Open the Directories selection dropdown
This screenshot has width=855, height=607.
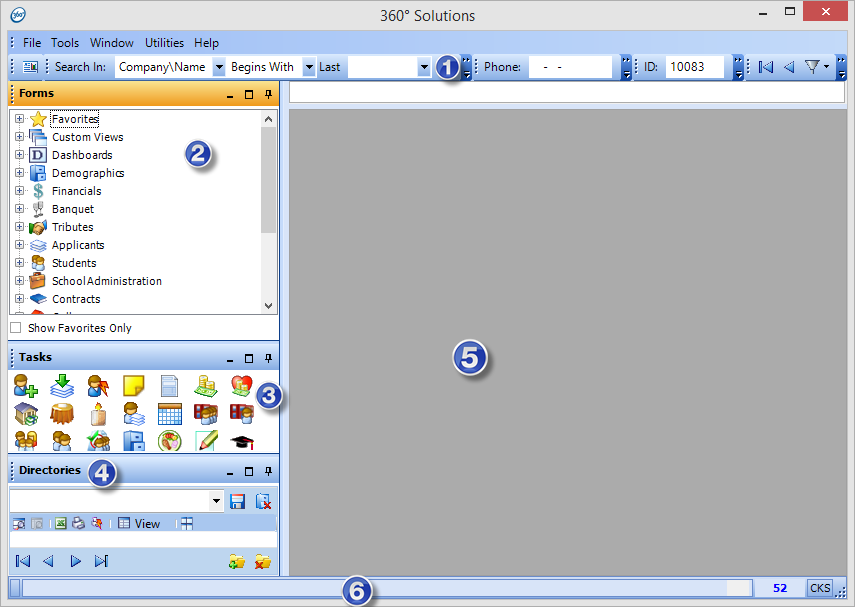[x=216, y=501]
